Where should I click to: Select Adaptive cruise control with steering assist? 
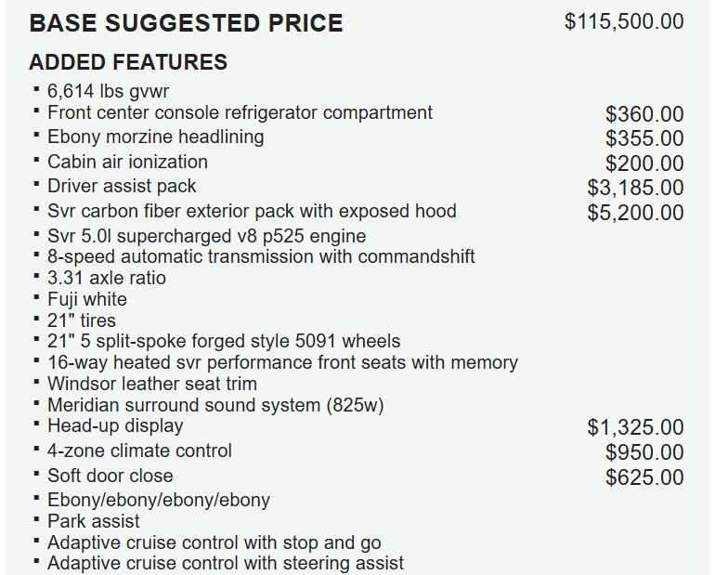coord(226,563)
